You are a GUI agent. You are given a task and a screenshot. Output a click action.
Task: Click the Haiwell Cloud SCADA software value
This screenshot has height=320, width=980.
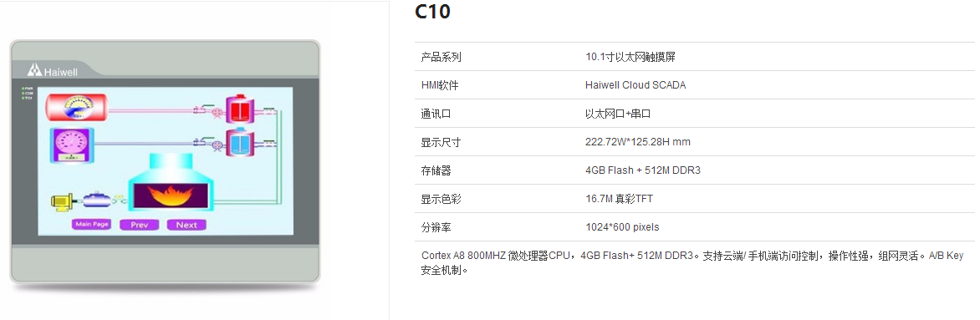635,85
